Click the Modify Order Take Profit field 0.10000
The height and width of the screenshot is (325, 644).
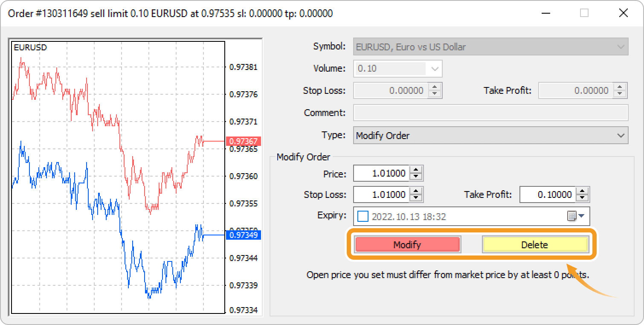548,194
